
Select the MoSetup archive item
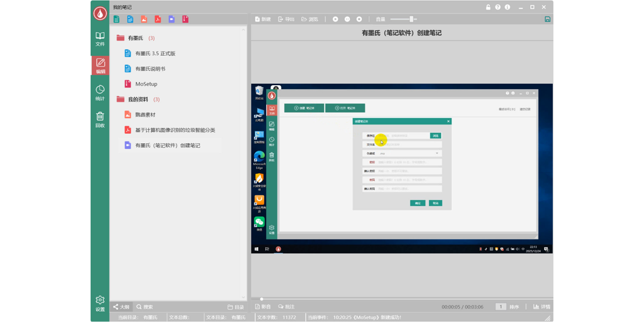(x=146, y=84)
